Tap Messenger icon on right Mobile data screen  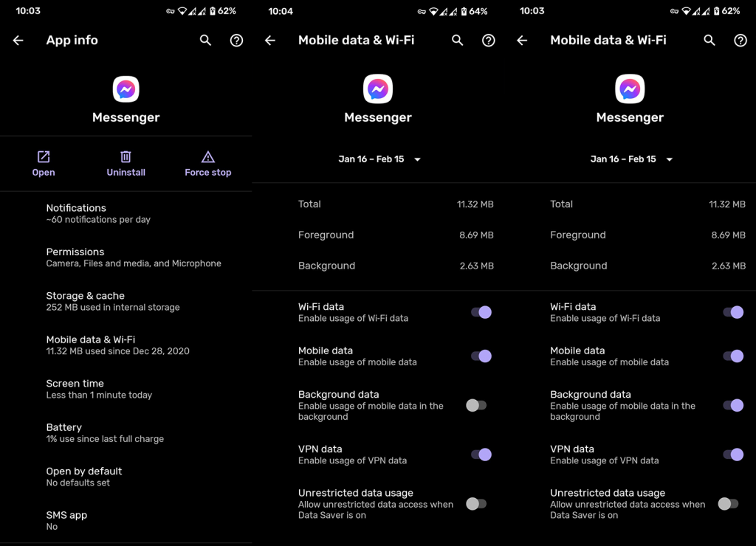(x=630, y=89)
